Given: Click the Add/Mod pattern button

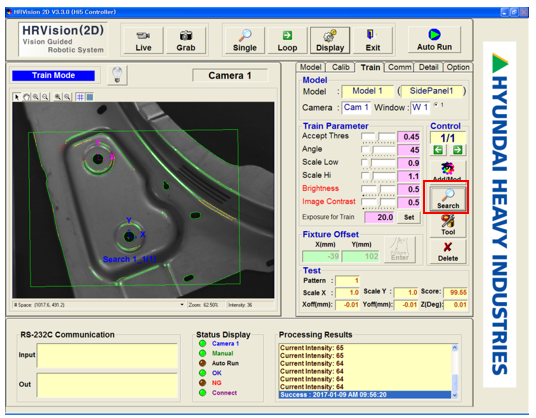Looking at the screenshot, I should click(x=447, y=171).
